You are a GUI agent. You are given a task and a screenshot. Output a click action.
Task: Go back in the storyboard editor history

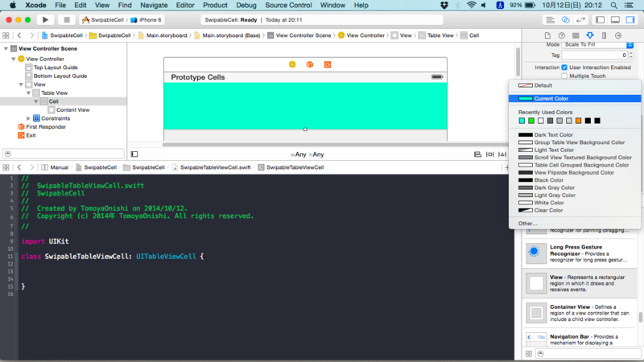coord(19,35)
